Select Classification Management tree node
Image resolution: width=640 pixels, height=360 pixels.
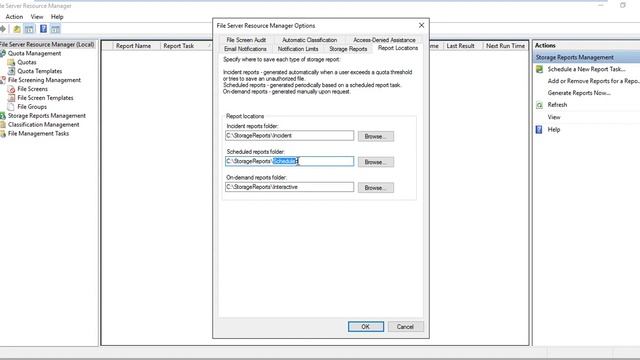pos(43,125)
